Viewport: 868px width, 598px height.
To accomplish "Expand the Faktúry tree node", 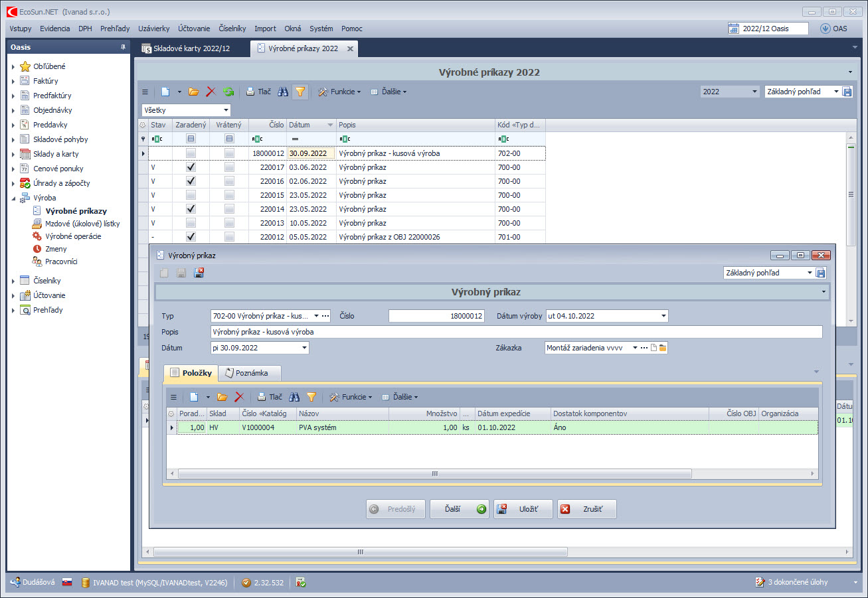I will pyautogui.click(x=13, y=81).
